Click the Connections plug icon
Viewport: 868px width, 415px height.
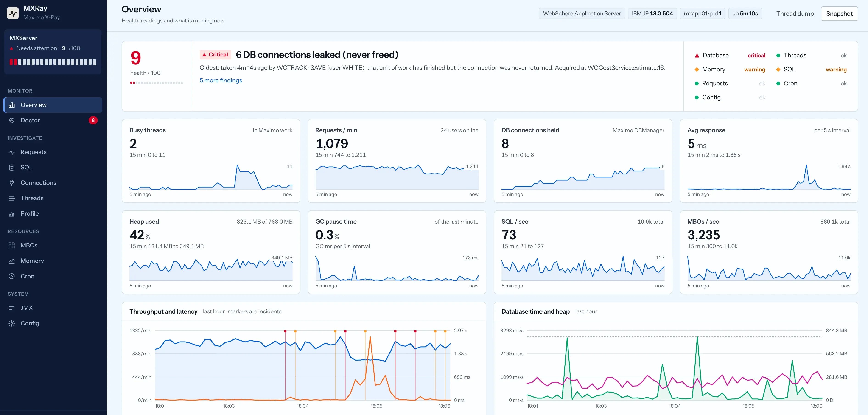tap(12, 183)
